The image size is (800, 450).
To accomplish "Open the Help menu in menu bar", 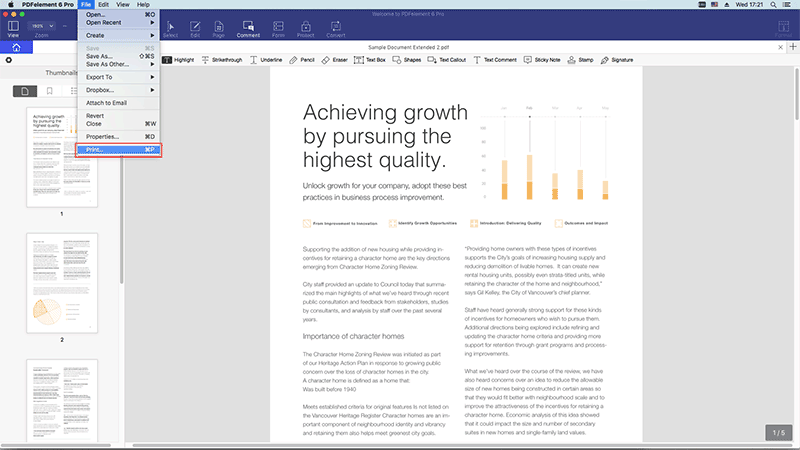I will click(143, 5).
